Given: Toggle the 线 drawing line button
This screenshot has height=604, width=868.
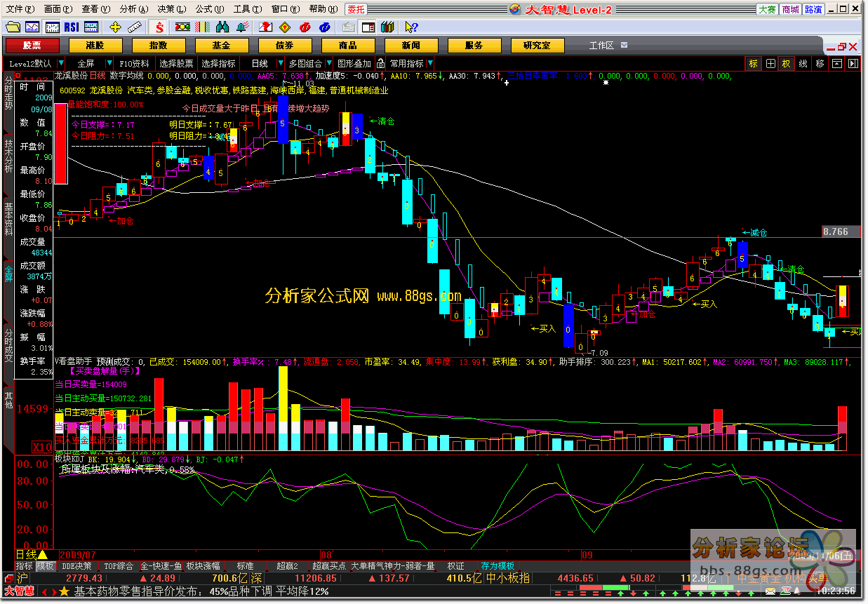Looking at the screenshot, I should (x=803, y=63).
